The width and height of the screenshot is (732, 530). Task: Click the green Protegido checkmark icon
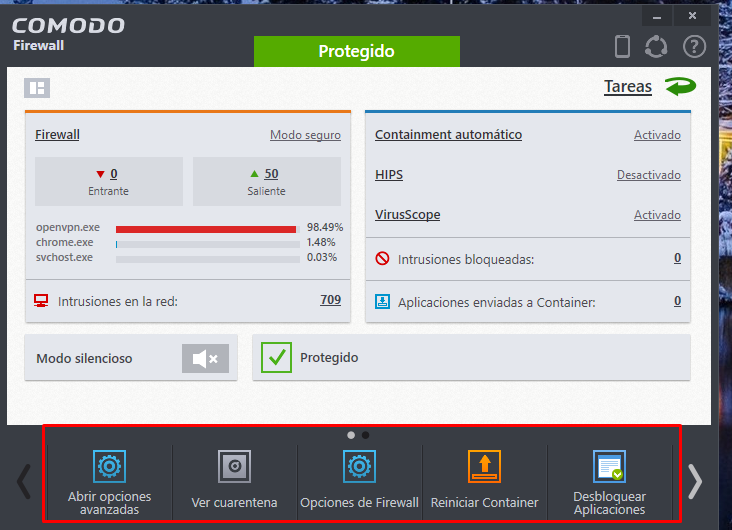[x=276, y=357]
